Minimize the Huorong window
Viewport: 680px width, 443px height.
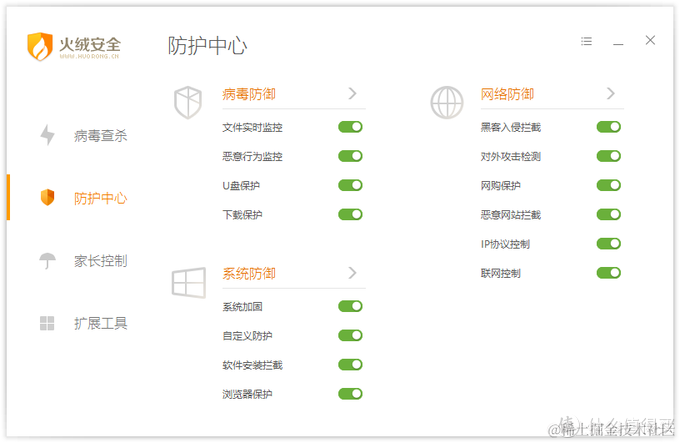618,44
